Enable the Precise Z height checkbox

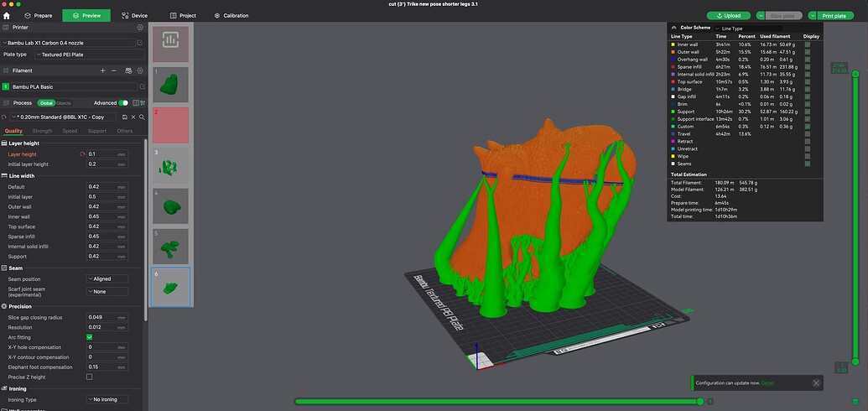pos(90,377)
